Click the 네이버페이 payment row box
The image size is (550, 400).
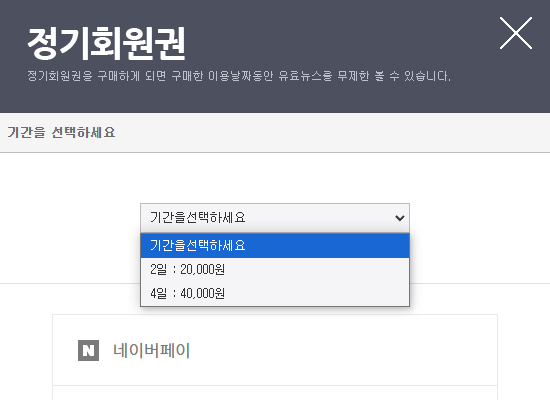[275, 350]
